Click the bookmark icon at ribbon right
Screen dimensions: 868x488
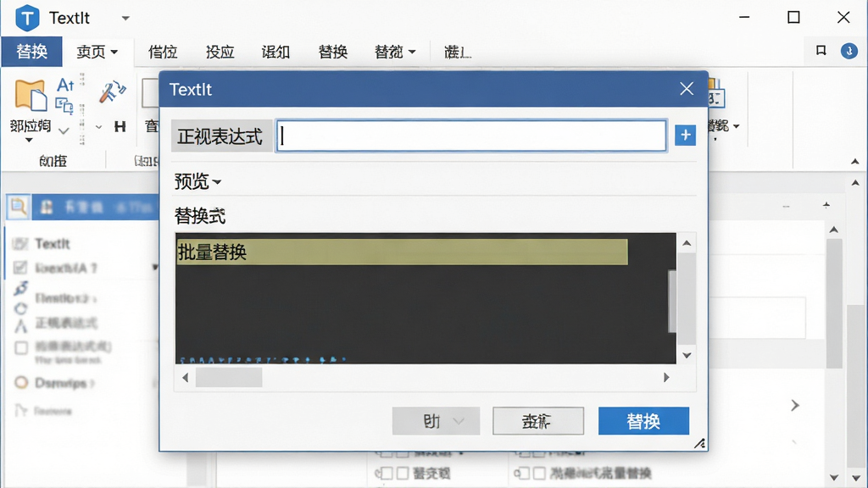click(x=821, y=51)
